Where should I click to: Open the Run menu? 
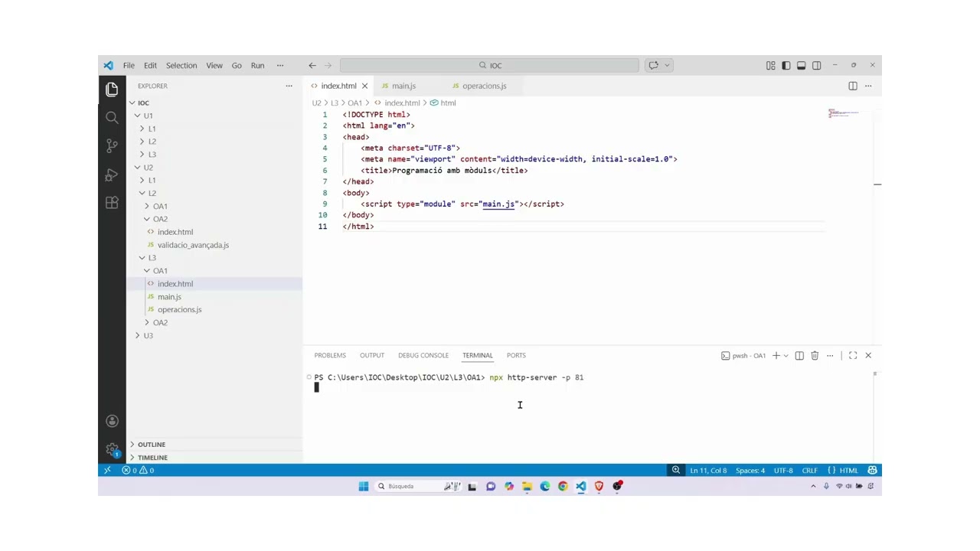click(x=257, y=66)
